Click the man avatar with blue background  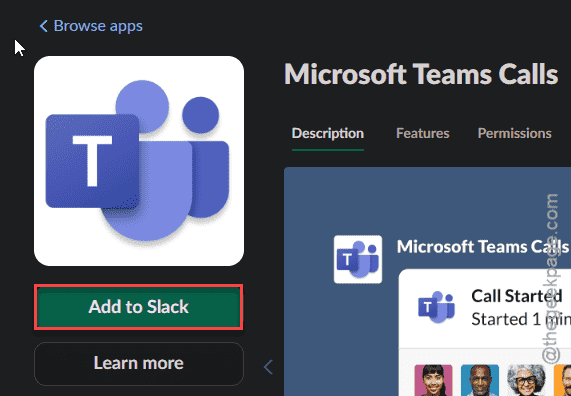(x=480, y=380)
